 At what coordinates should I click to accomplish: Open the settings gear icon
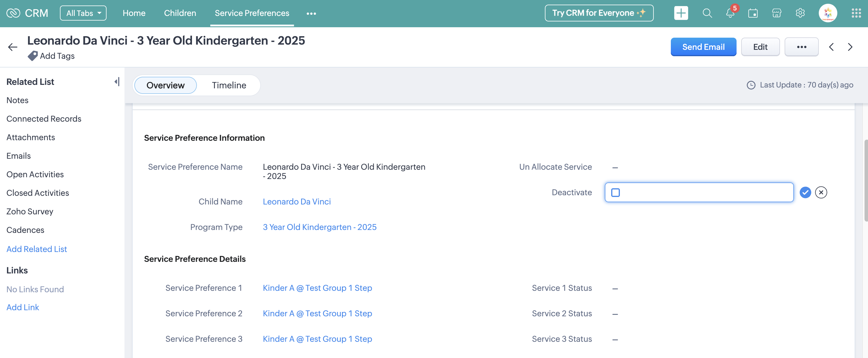click(800, 13)
